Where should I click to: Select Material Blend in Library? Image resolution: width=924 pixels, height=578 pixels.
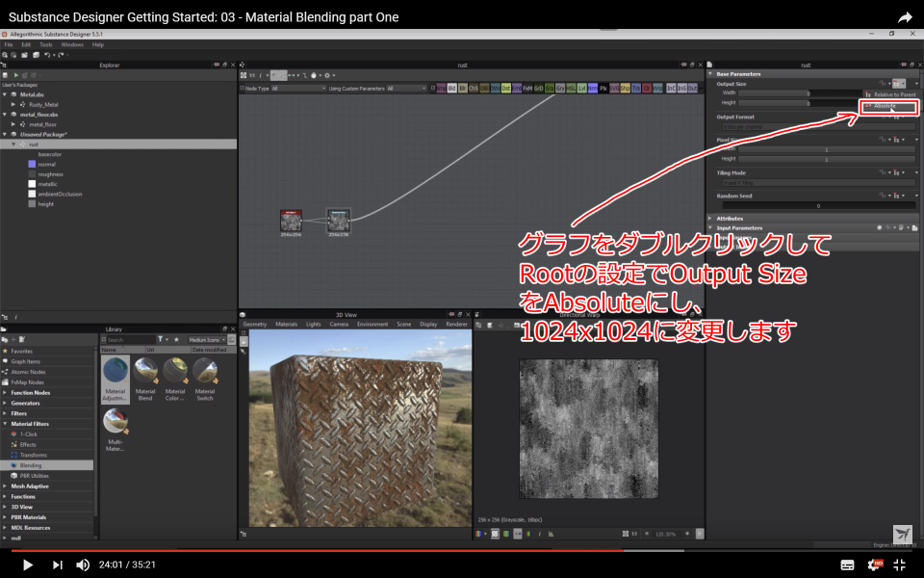pos(145,380)
